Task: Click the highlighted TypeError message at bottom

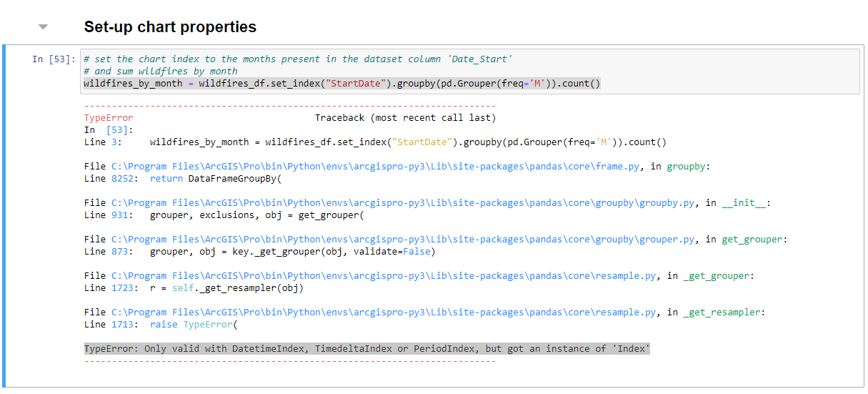Action: (x=366, y=349)
